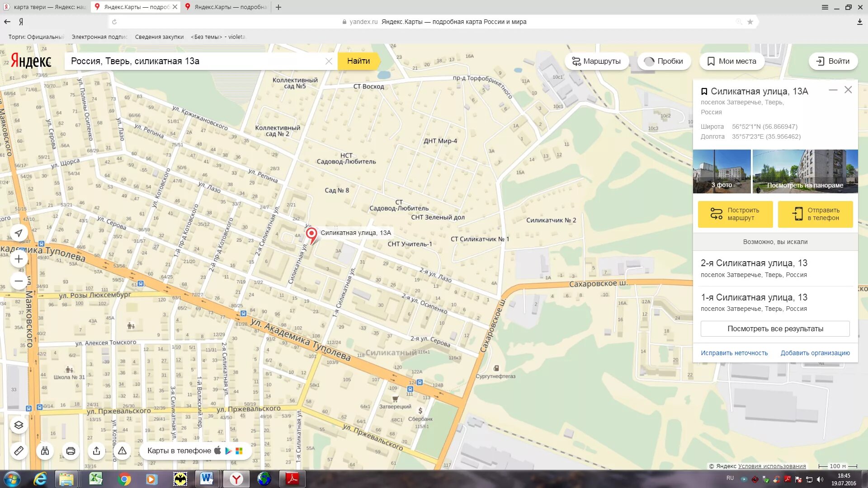Open Сведения закупки bookmark
This screenshot has height=488, width=868.
click(x=159, y=37)
